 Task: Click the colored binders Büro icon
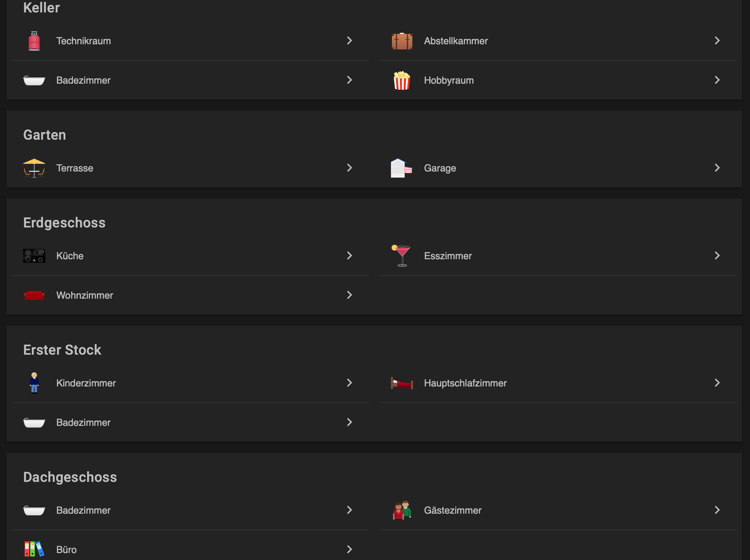point(34,549)
